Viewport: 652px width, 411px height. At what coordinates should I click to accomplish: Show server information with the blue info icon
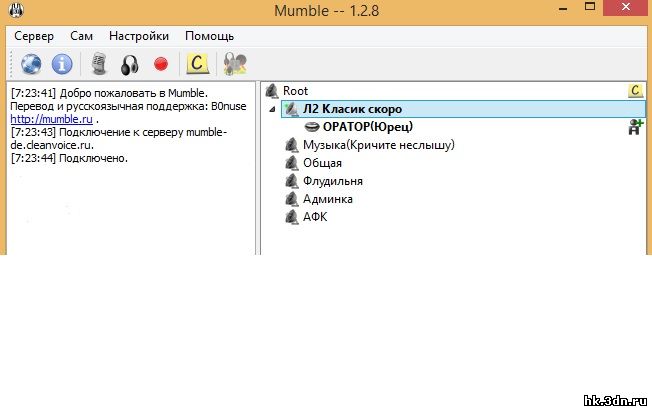coord(62,64)
